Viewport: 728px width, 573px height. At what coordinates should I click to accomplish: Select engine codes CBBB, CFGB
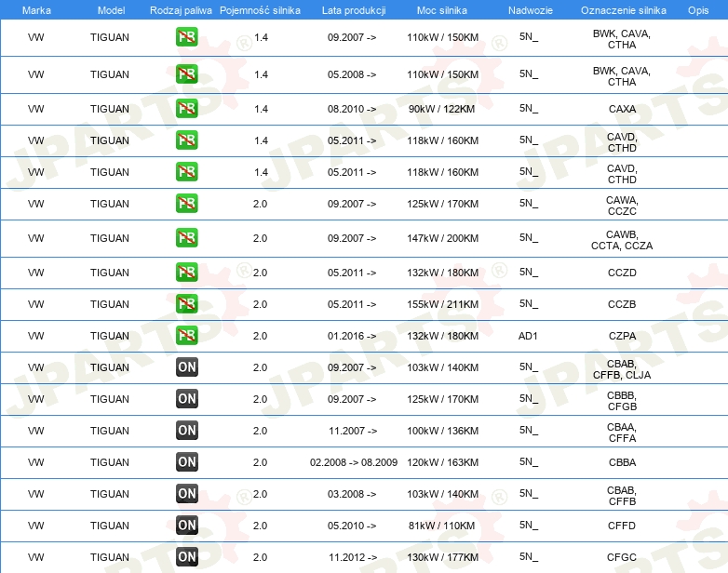point(622,401)
